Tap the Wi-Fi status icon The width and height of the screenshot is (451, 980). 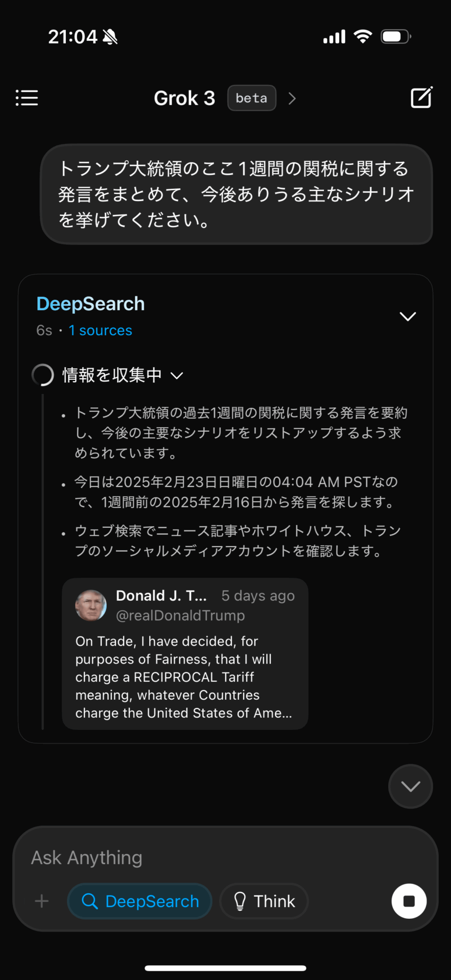click(363, 37)
